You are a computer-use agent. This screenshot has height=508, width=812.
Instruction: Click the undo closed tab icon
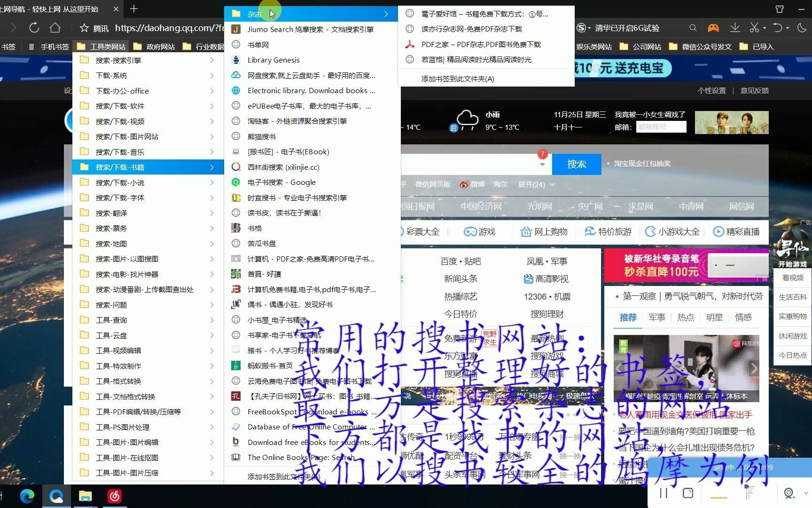(778, 28)
